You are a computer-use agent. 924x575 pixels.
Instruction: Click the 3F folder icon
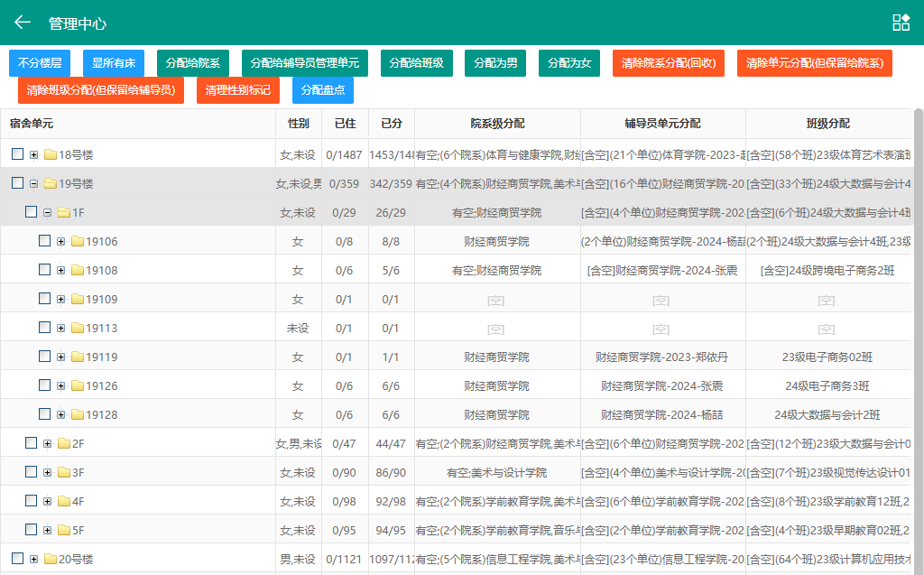pos(64,472)
